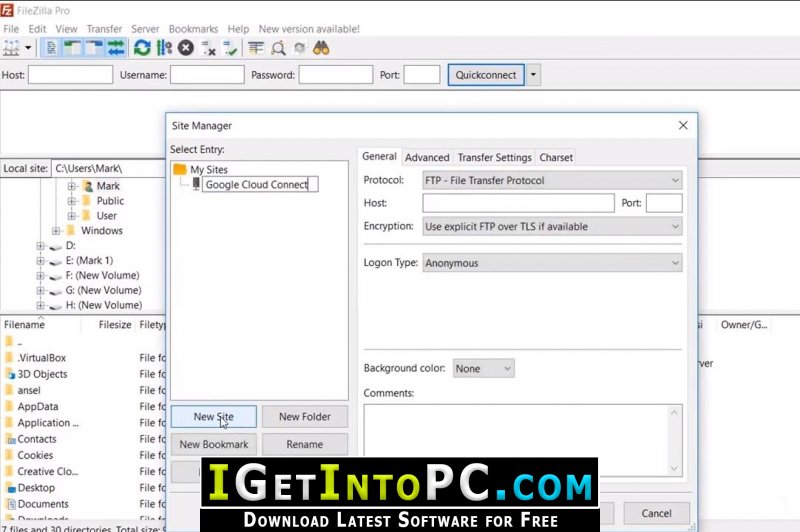Screen dimensions: 800x532
Task: Close the Site Manager dialog
Action: click(x=684, y=125)
